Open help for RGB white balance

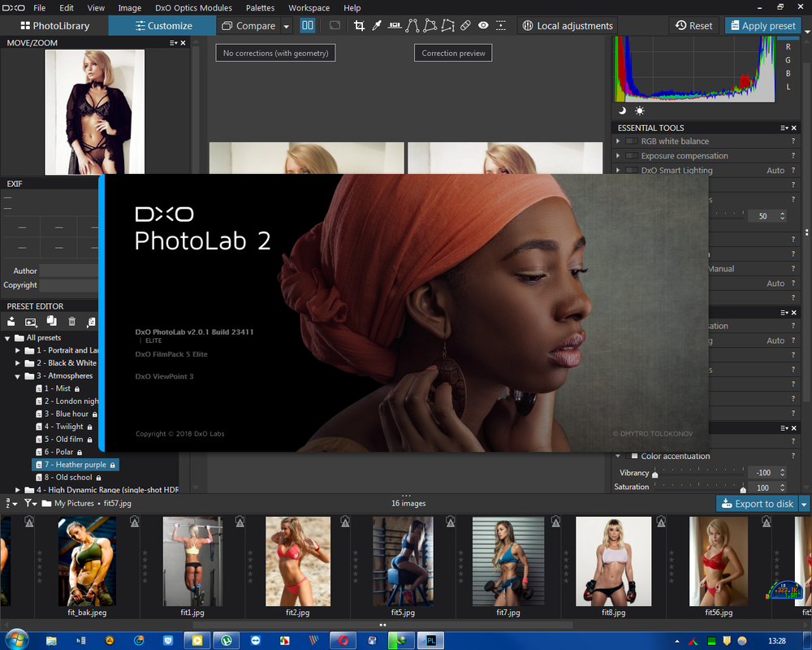point(793,141)
